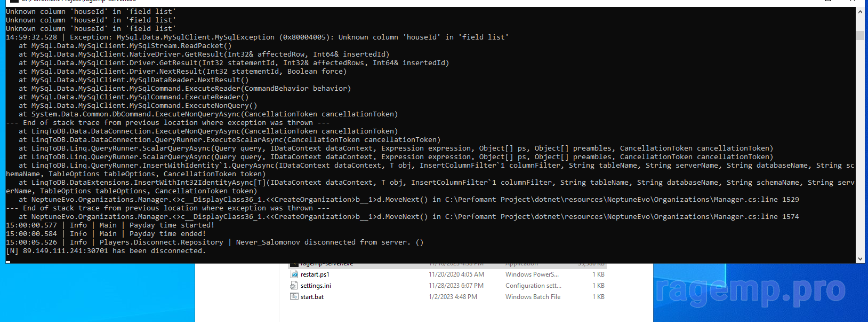Click the 'Windows Batch File' type cell

coord(533,297)
